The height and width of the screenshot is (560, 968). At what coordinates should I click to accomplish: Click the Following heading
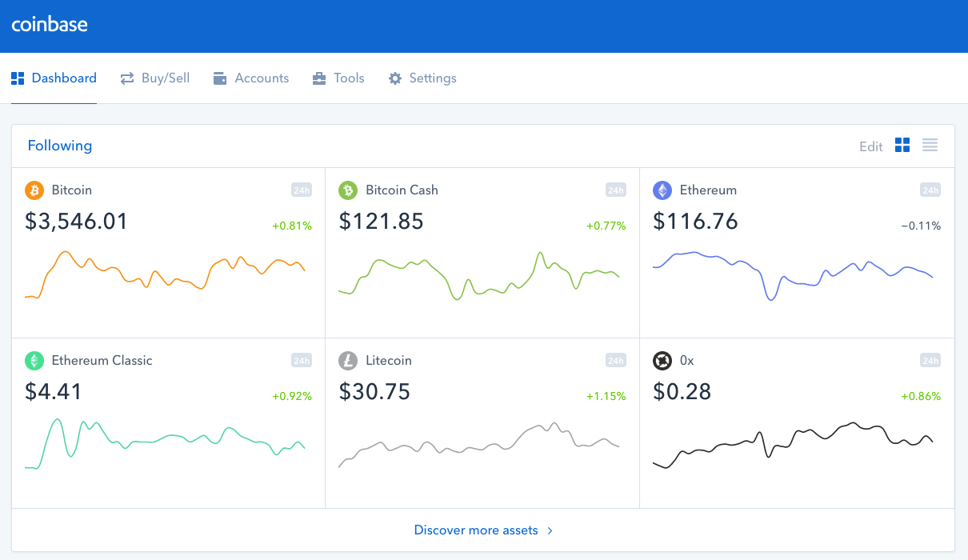click(x=60, y=146)
